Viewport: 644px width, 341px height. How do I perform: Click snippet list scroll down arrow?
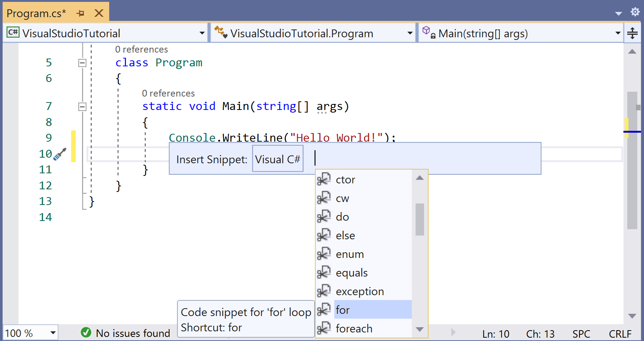(x=420, y=329)
